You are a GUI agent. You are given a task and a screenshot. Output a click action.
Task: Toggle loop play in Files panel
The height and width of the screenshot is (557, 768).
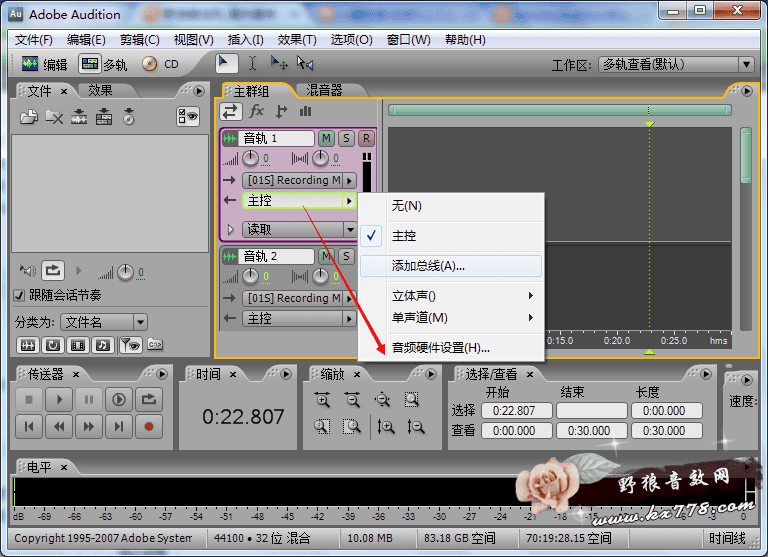tap(53, 270)
